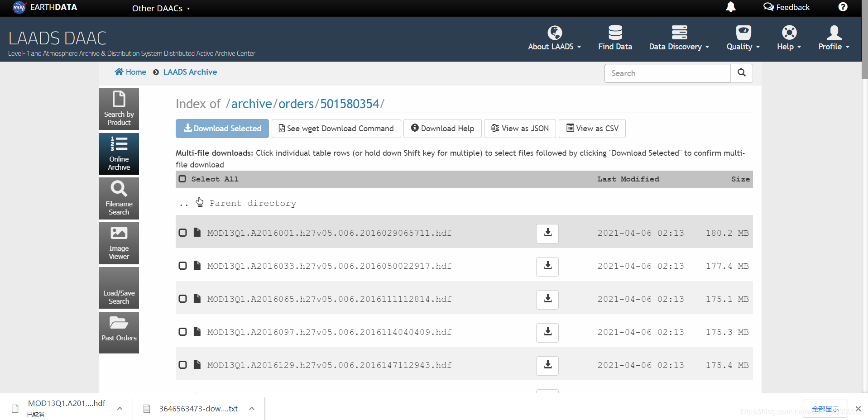Open the Image Viewer sidebar tool
This screenshot has height=420, width=868.
[x=119, y=243]
